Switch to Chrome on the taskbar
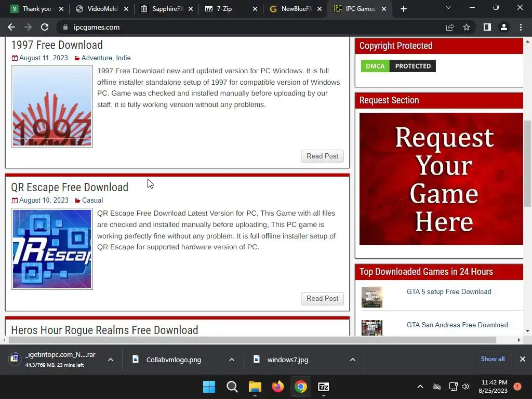This screenshot has height=399, width=532. (301, 387)
